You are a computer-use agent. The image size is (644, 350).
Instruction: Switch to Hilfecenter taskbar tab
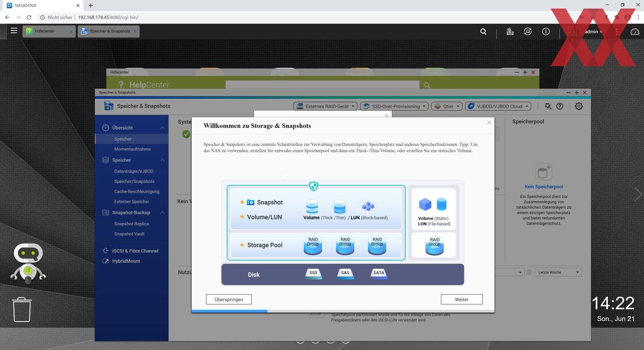tap(49, 31)
